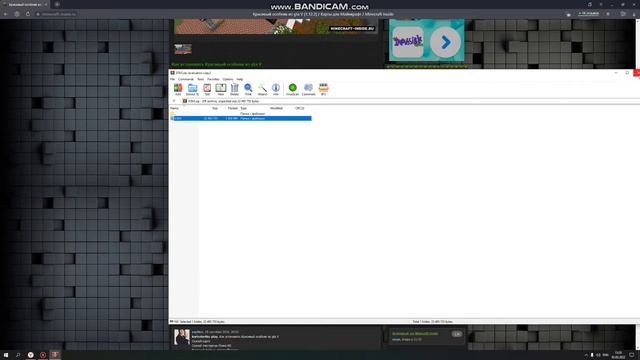The image size is (640, 360).
Task: Click the SFX toolbar icon
Action: coord(323,89)
